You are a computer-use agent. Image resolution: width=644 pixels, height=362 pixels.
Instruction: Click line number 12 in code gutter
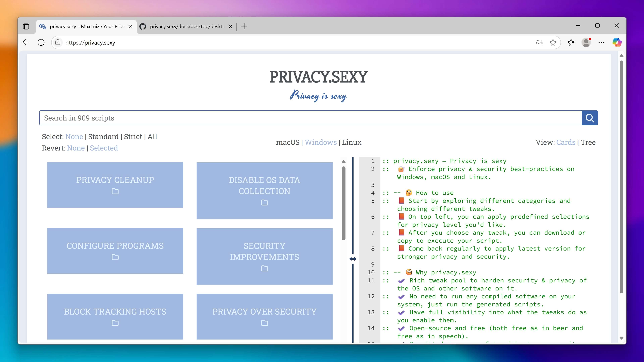coord(371,296)
